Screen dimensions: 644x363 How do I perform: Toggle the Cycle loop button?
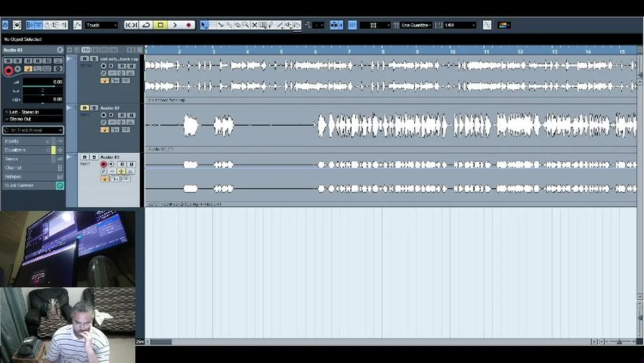click(146, 25)
